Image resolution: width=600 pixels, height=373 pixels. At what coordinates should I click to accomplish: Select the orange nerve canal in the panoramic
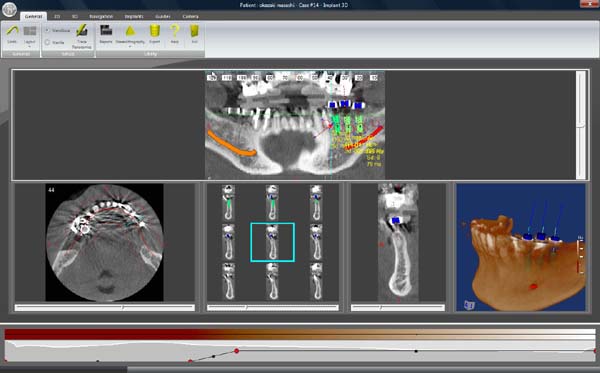(x=232, y=144)
